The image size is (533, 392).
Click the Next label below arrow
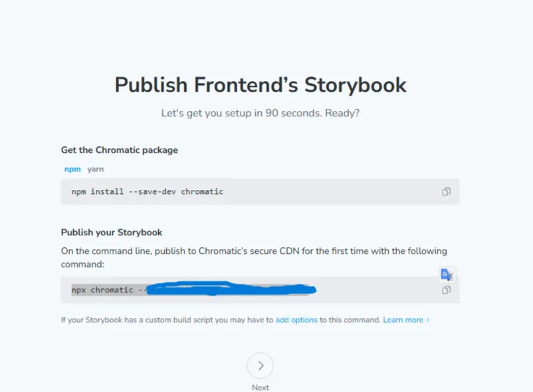(x=261, y=387)
